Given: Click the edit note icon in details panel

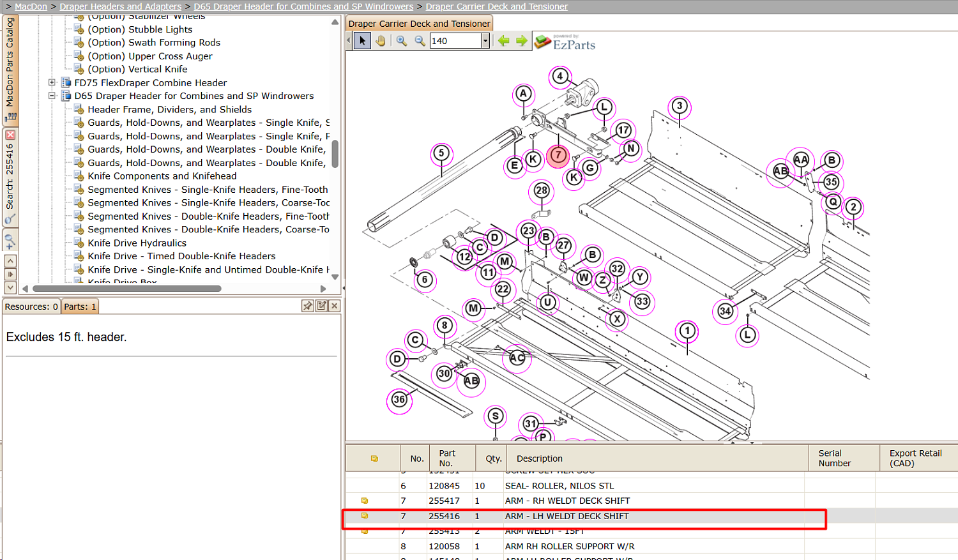Looking at the screenshot, I should pos(321,306).
